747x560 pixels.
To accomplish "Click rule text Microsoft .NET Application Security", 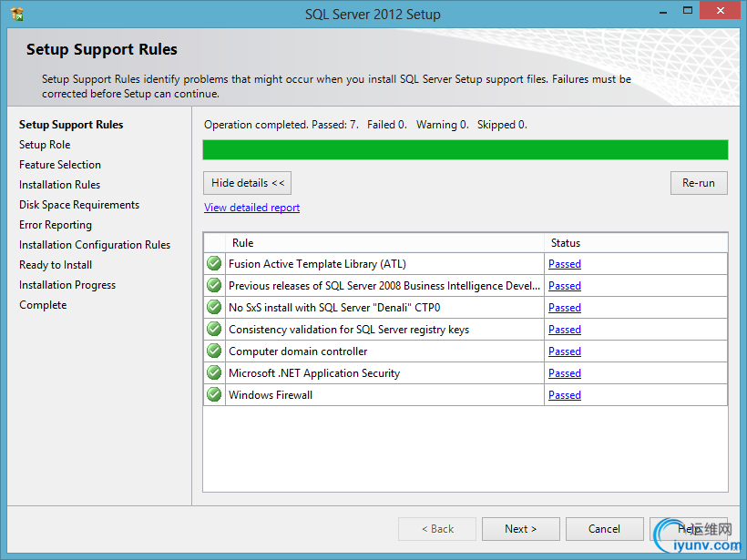I will click(x=314, y=373).
